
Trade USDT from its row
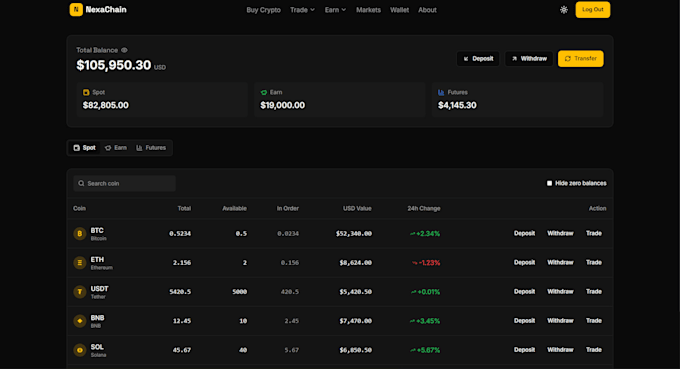(594, 291)
